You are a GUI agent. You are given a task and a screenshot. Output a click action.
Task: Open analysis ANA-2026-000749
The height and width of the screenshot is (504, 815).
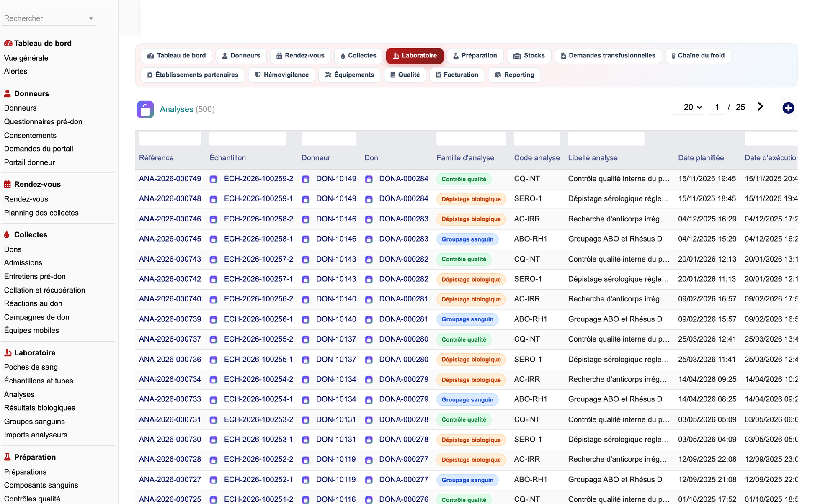click(170, 179)
